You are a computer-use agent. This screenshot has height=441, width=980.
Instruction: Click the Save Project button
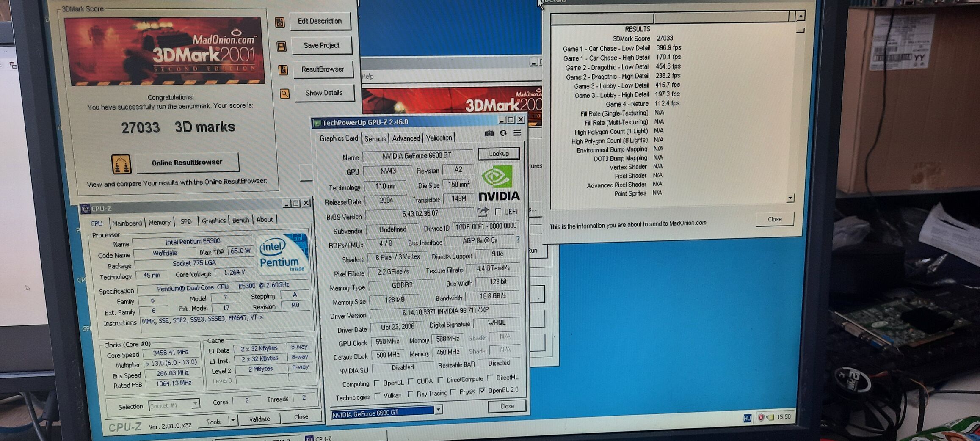(x=322, y=45)
